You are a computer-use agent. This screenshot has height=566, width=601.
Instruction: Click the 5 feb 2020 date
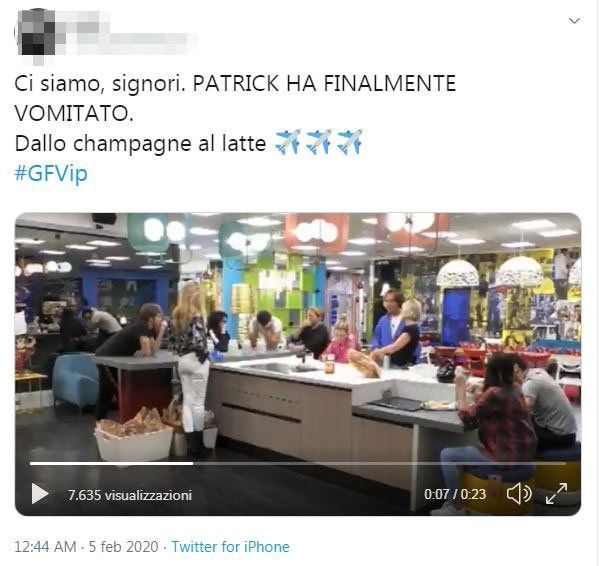[123, 547]
